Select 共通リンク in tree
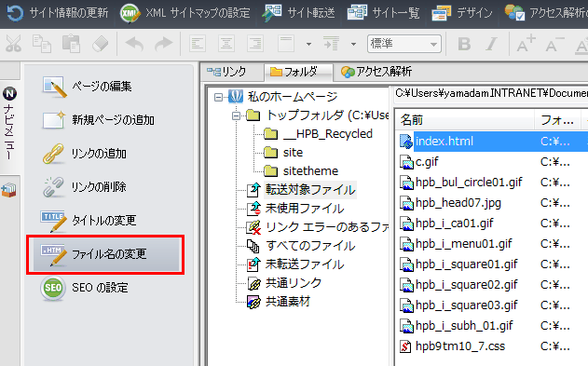 (294, 283)
